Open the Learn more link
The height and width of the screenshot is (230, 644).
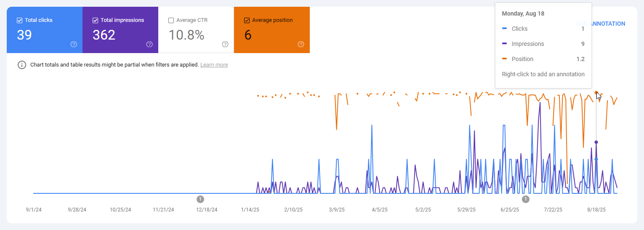point(214,65)
